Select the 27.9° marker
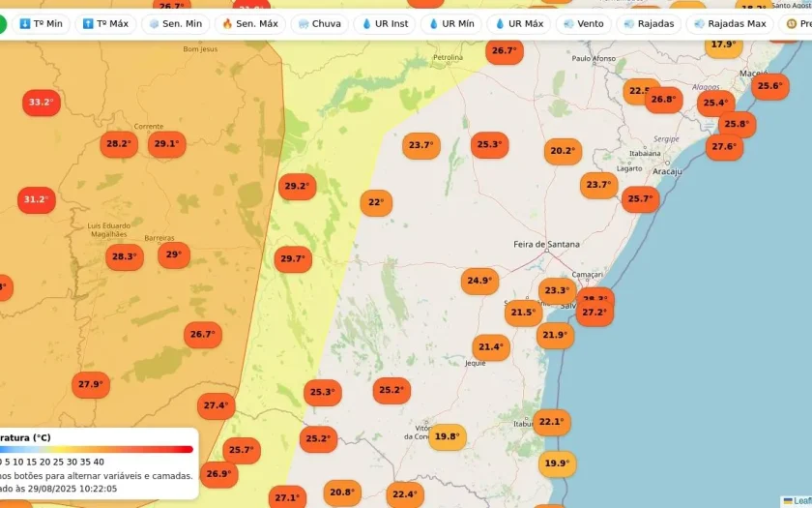812x508 pixels. tap(91, 385)
